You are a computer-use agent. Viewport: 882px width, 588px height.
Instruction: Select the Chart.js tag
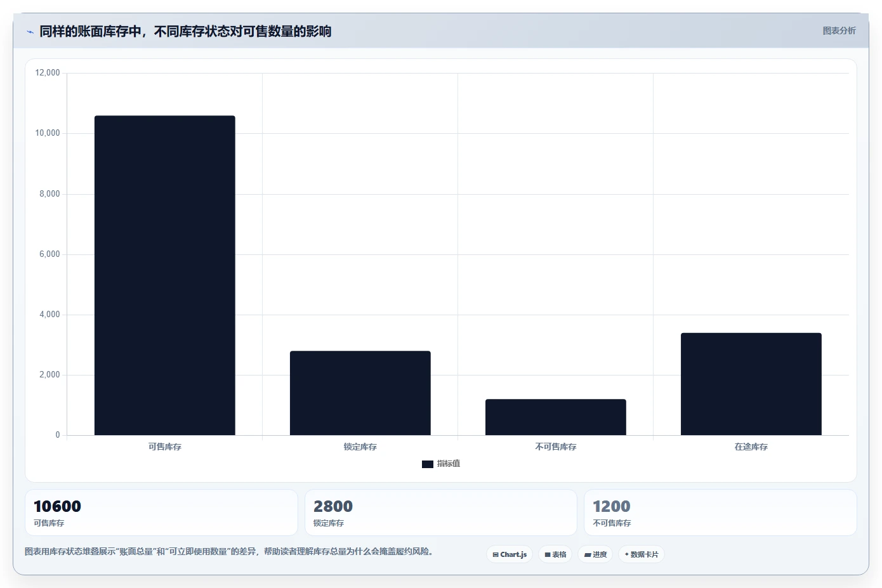[510, 554]
